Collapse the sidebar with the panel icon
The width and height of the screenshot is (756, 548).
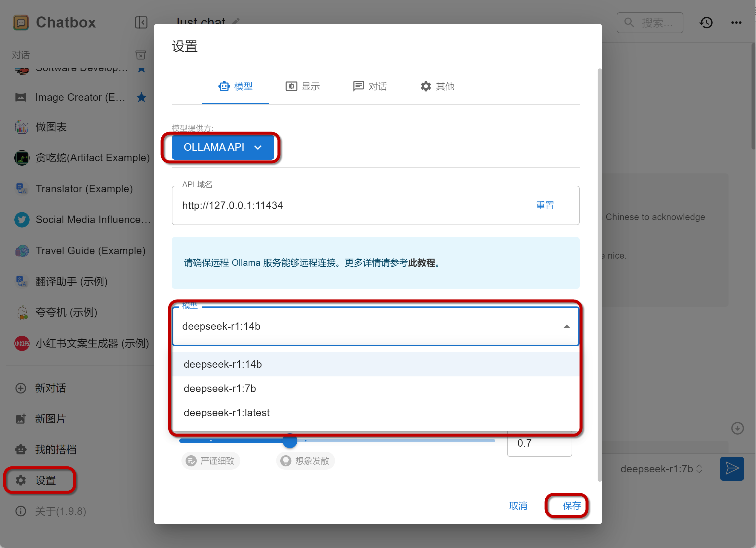click(x=141, y=22)
